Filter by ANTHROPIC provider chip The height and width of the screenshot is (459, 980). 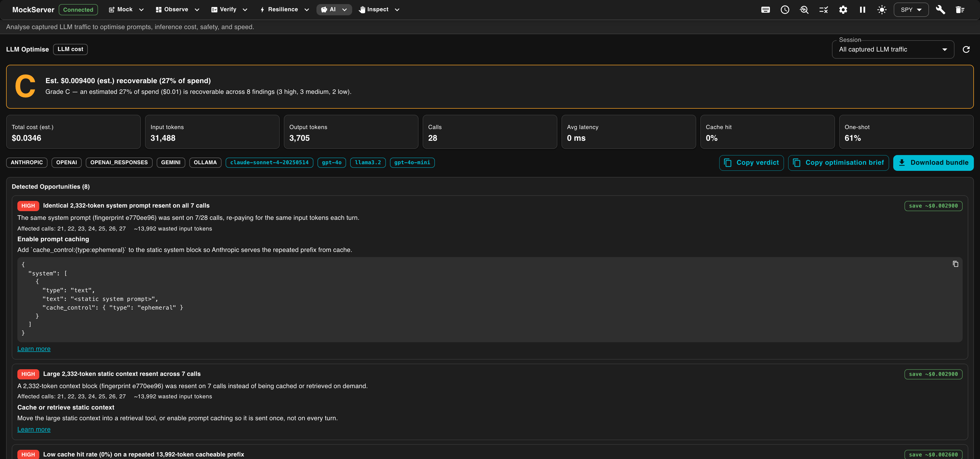(x=27, y=163)
